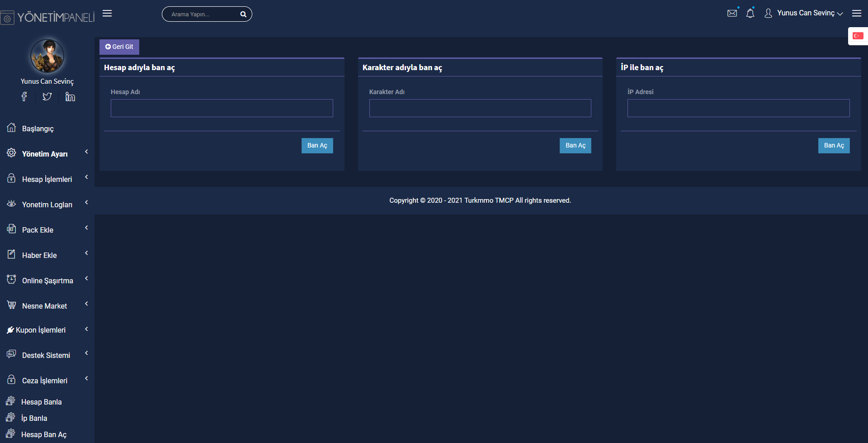
Task: Expand Haber Ekle submenu arrow
Action: pyautogui.click(x=86, y=253)
